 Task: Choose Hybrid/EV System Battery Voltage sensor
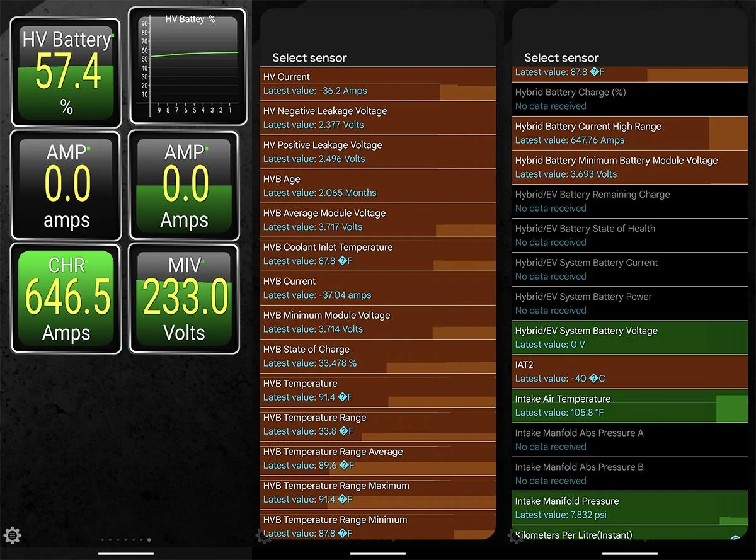point(630,337)
